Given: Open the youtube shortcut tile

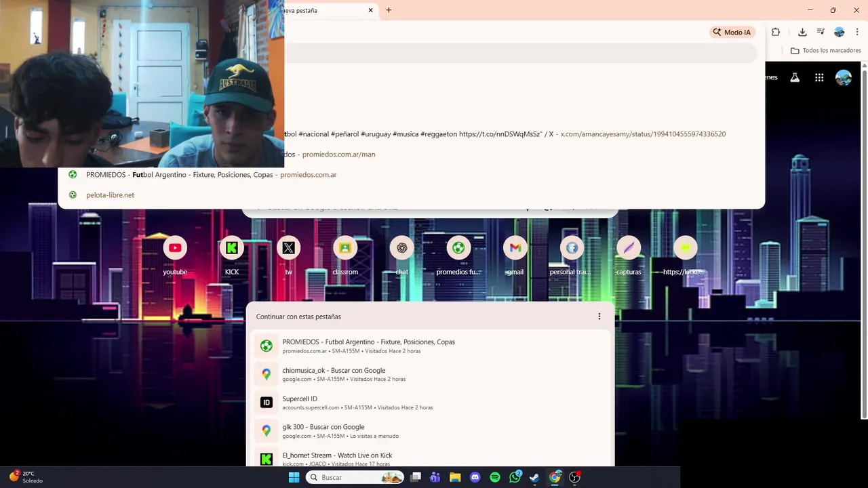Looking at the screenshot, I should [175, 255].
